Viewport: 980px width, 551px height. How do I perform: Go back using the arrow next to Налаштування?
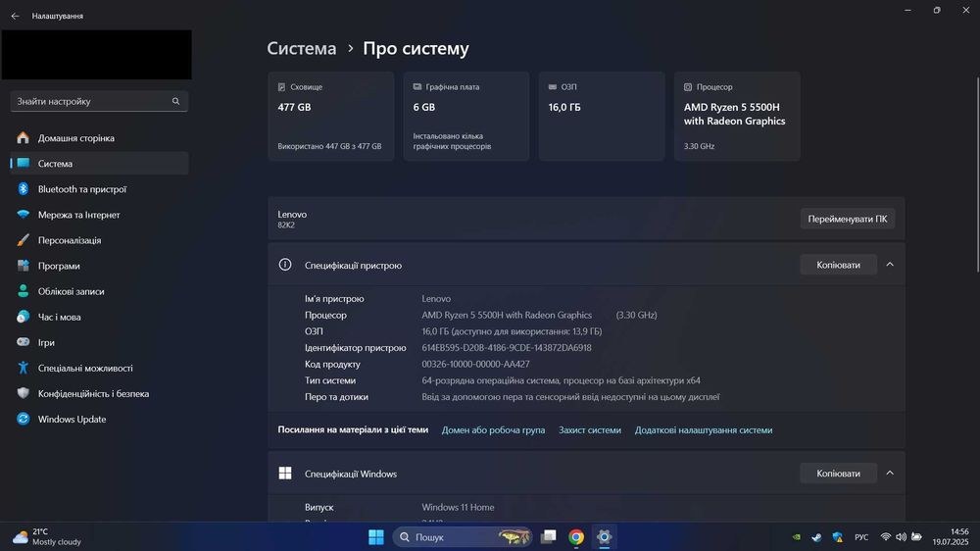(15, 16)
